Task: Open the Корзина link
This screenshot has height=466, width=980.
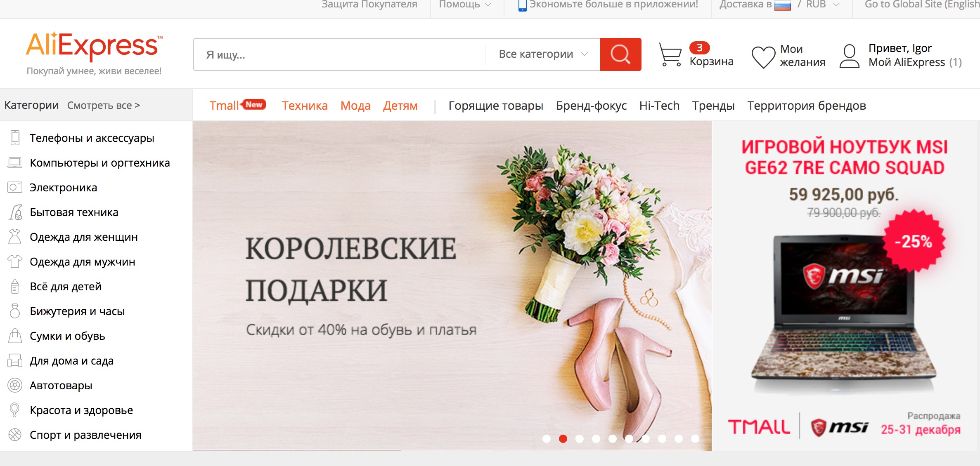Action: (x=712, y=61)
